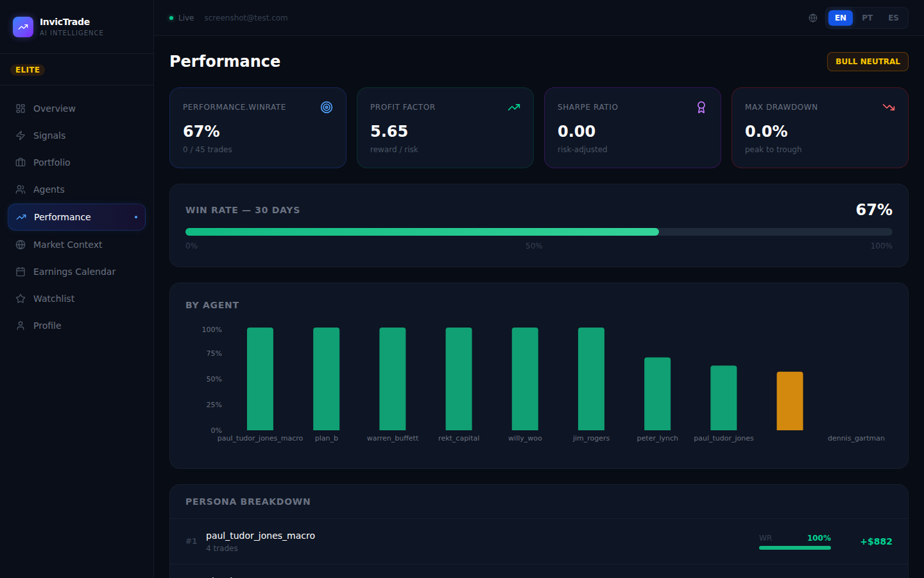Switch language to PT
Screen dimensions: 924x578
pyautogui.click(x=867, y=17)
